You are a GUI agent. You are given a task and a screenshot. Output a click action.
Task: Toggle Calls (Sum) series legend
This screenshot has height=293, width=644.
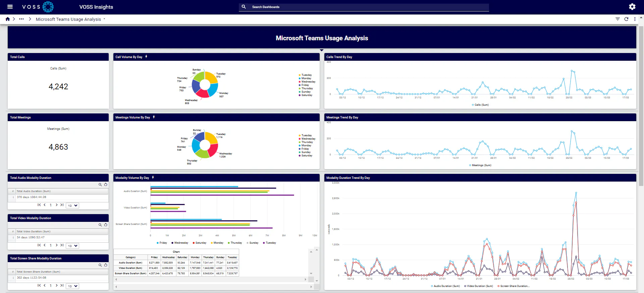tap(480, 105)
